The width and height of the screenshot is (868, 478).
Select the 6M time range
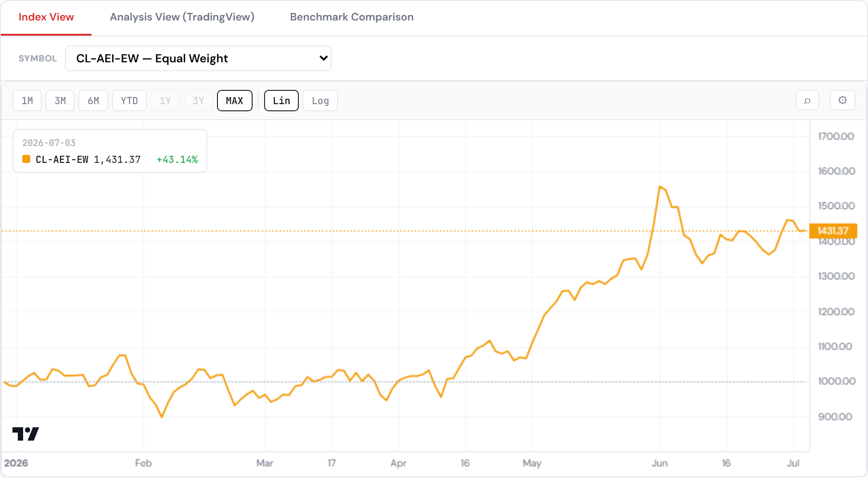[x=93, y=101]
